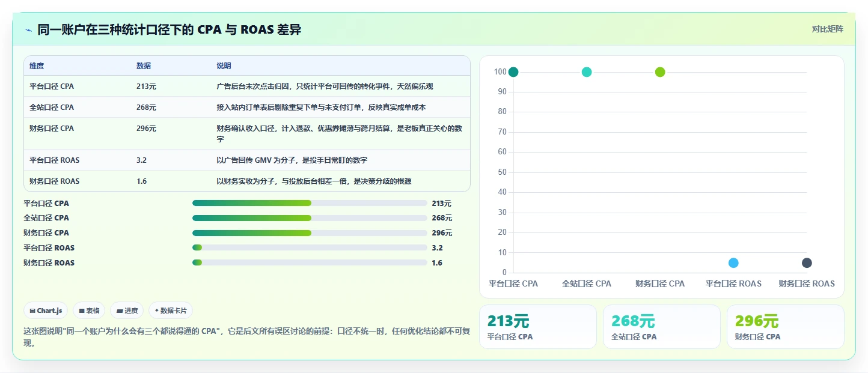This screenshot has height=373, width=868.
Task: Select the 进度 tag chip
Action: pyautogui.click(x=127, y=311)
